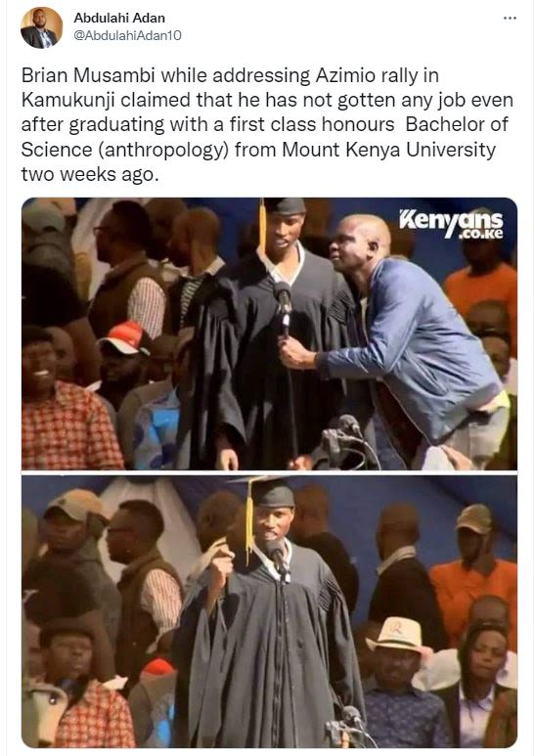
Task: Click the graduation cap in the bottom photo
Action: coord(266,491)
